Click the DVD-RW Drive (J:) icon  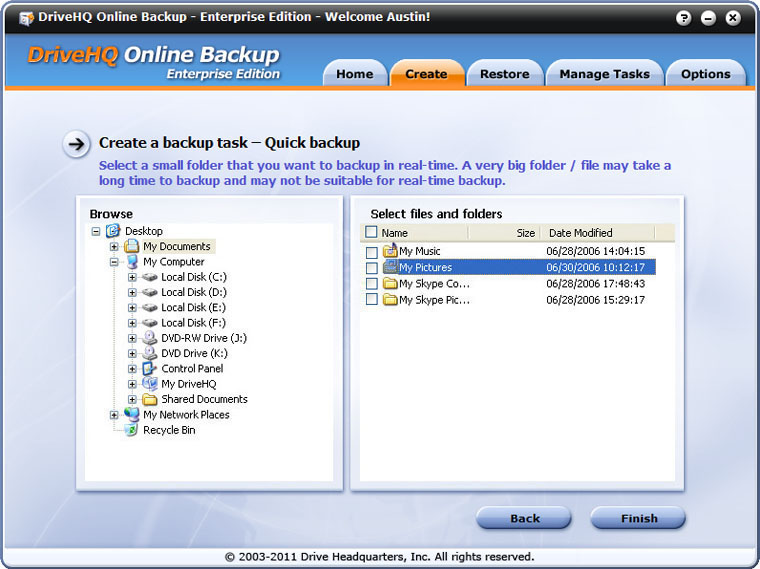[150, 338]
